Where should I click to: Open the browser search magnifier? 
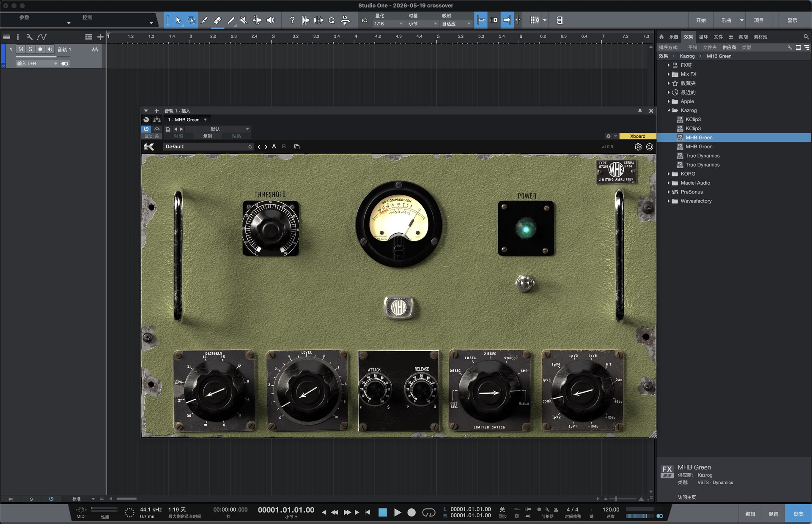[x=806, y=37]
